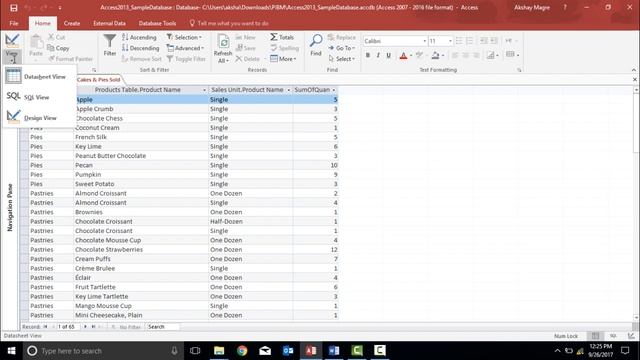Click the Align Left icon

[455, 55]
